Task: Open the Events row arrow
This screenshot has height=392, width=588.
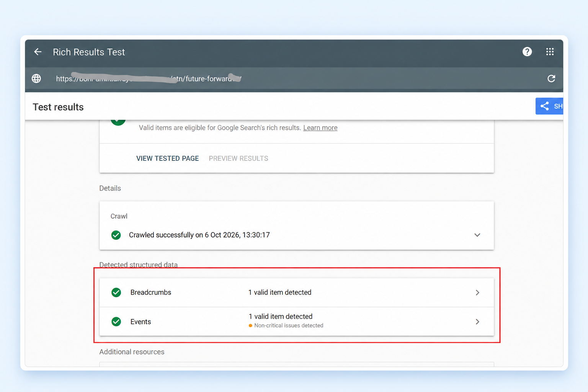Action: pos(477,322)
